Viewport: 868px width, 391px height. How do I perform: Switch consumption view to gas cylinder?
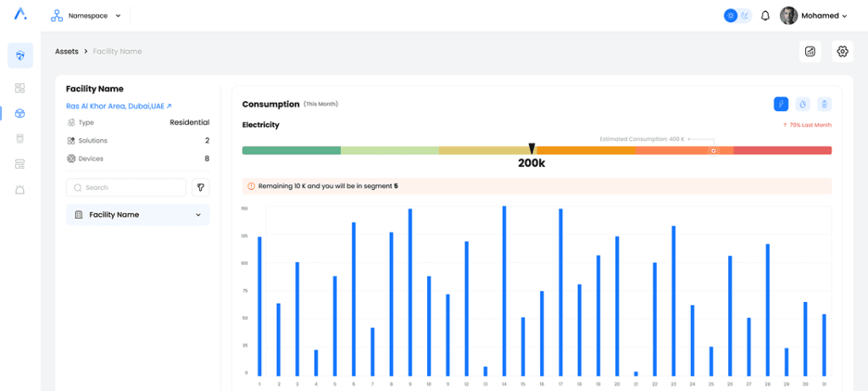823,104
